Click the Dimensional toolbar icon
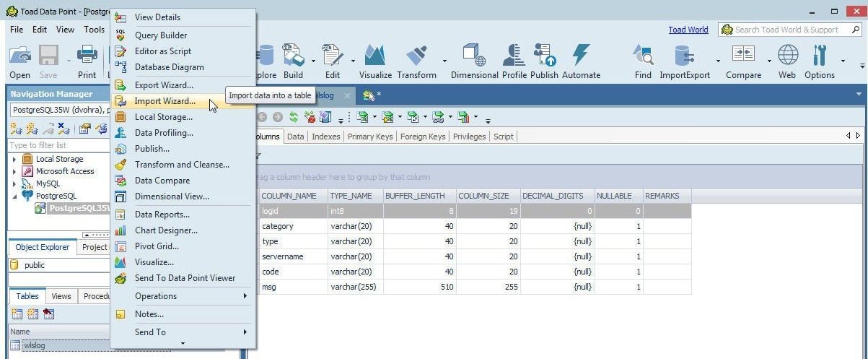The image size is (868, 359). 475,61
